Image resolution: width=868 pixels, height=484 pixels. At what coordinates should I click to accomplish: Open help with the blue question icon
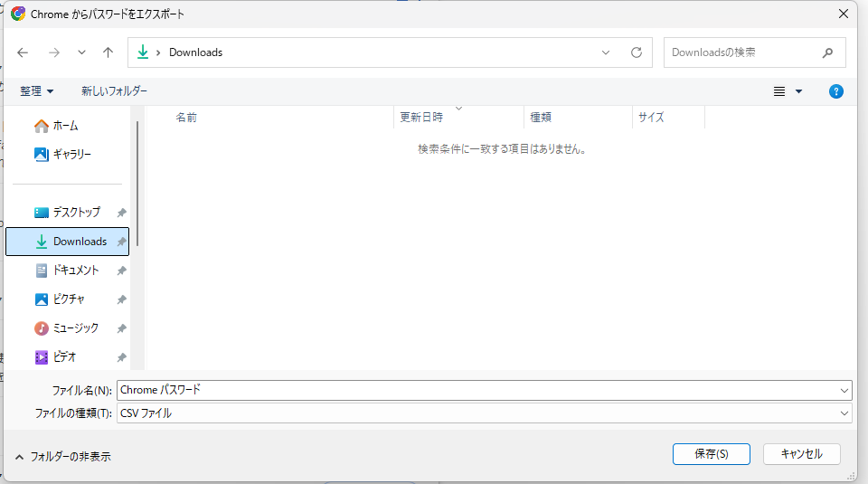835,91
